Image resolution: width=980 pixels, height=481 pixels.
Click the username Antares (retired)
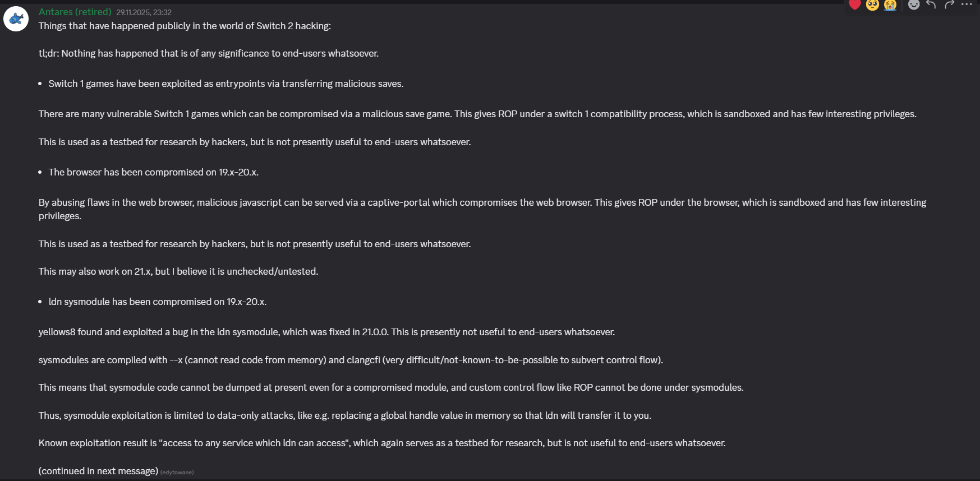[75, 12]
